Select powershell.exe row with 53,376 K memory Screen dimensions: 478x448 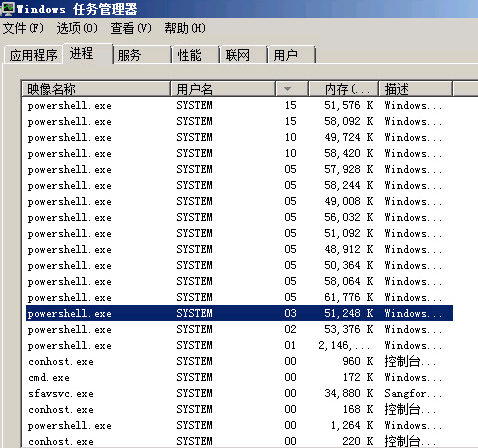click(239, 329)
